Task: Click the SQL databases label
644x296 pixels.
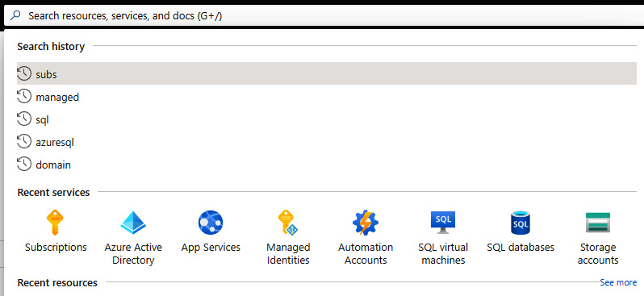Action: click(x=521, y=247)
